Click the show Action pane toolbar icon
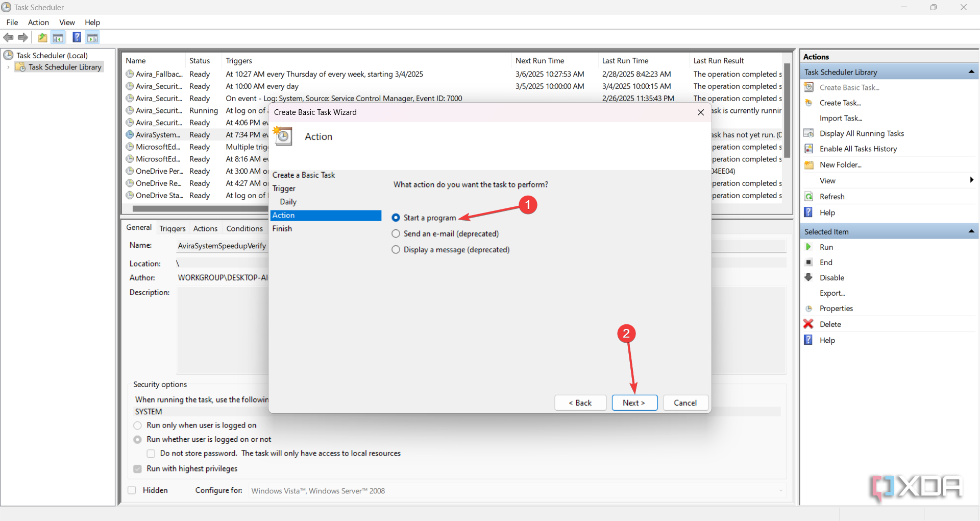Screen dimensions: 980x521 [x=92, y=38]
